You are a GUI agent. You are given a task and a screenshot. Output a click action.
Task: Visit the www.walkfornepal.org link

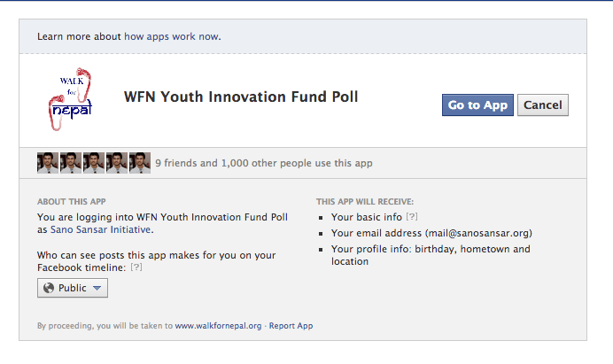point(218,326)
